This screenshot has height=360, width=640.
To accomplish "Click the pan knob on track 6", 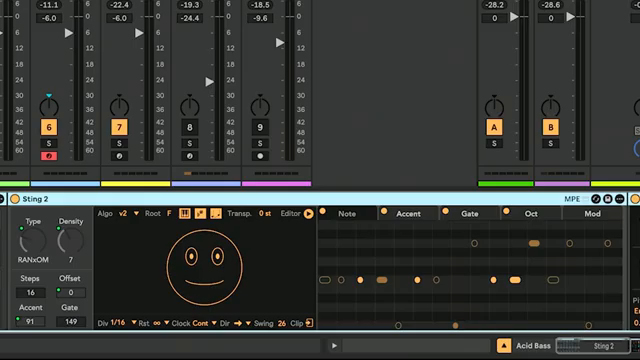I will pyautogui.click(x=49, y=107).
